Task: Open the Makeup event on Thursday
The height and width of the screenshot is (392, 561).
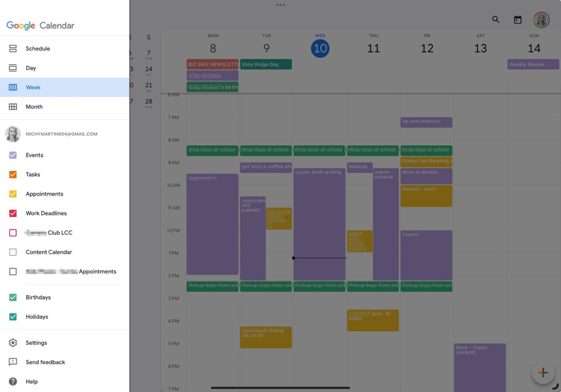Action: (x=360, y=167)
